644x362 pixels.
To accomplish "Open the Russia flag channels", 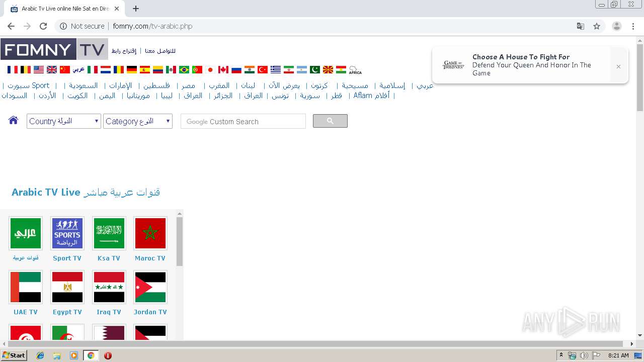I will (x=236, y=70).
